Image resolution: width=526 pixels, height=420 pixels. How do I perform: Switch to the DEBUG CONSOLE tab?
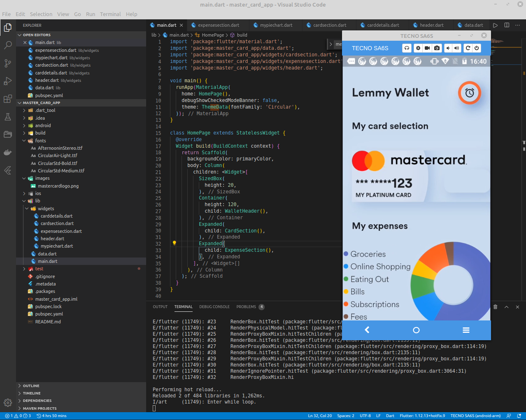tap(214, 307)
